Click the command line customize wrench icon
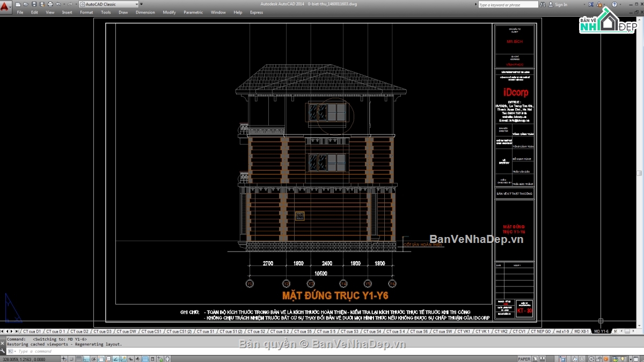The height and width of the screenshot is (362, 644). point(3,351)
